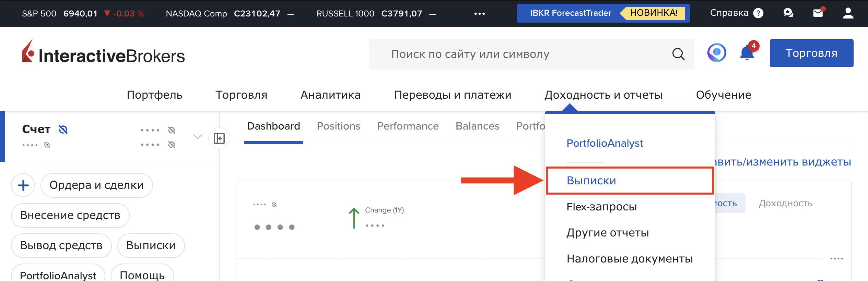Click the search magnifier icon

[678, 54]
